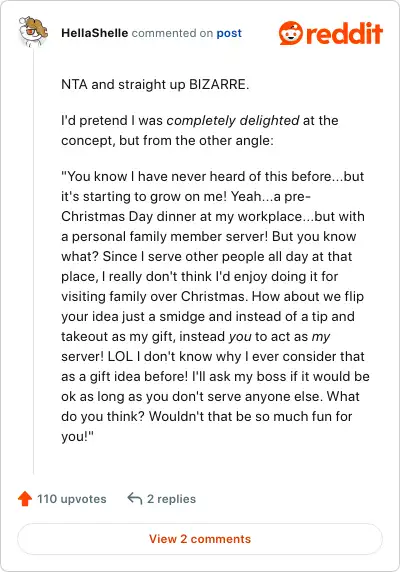Screen dimensions: 400x572
Task: Select 'NTA and straight up BIZARRE.' line
Action: coord(155,85)
